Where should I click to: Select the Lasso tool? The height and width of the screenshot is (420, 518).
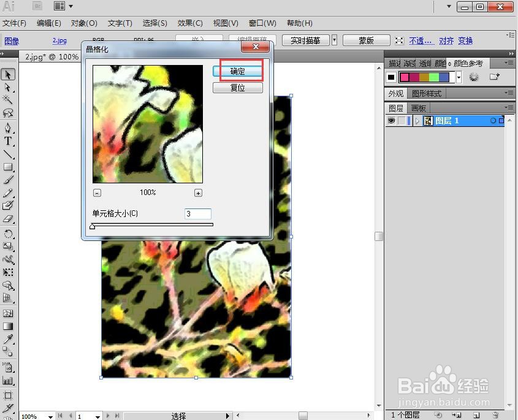pyautogui.click(x=8, y=113)
